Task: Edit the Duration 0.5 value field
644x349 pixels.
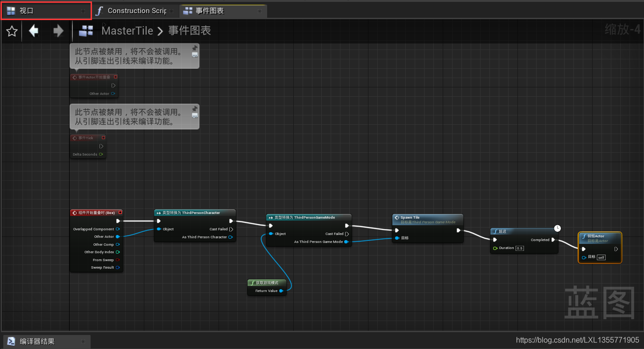Action: 520,248
